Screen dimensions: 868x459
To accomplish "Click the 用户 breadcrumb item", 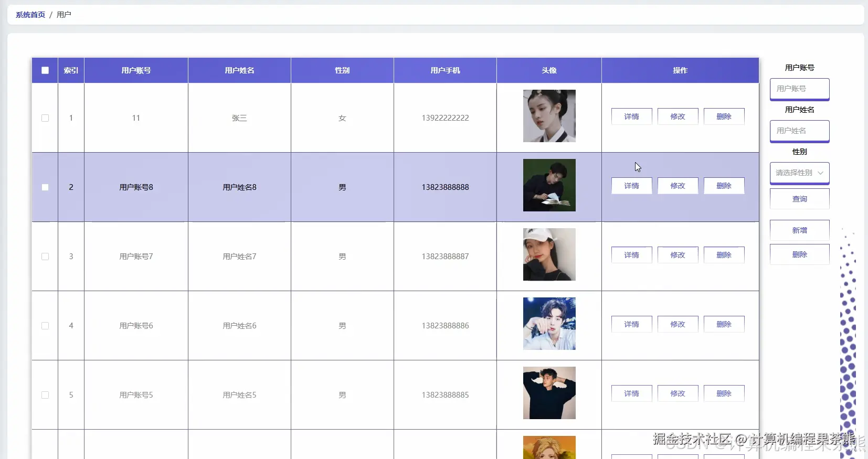I will 64,15.
